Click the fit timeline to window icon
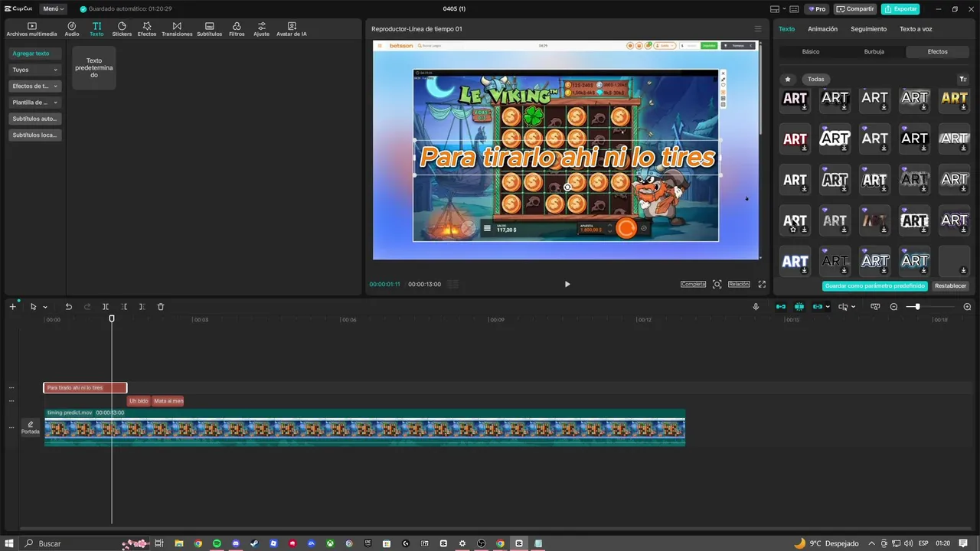Viewport: 980px width, 551px height. [875, 307]
